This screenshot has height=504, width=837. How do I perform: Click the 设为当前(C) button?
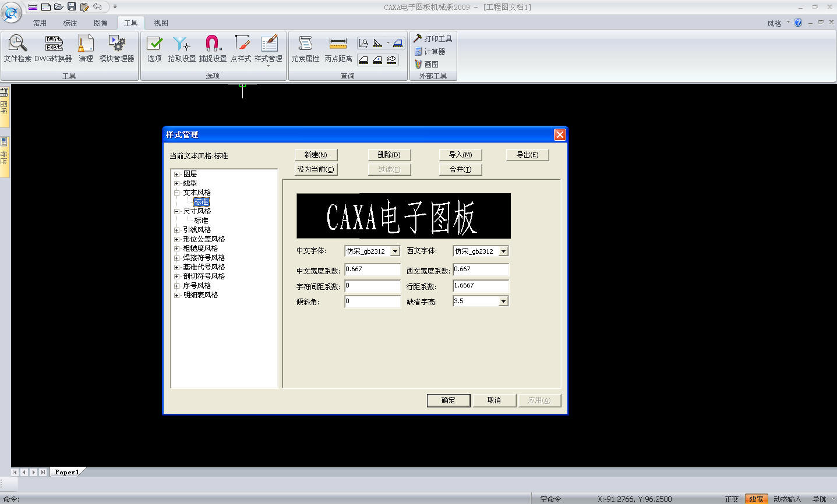pyautogui.click(x=316, y=169)
